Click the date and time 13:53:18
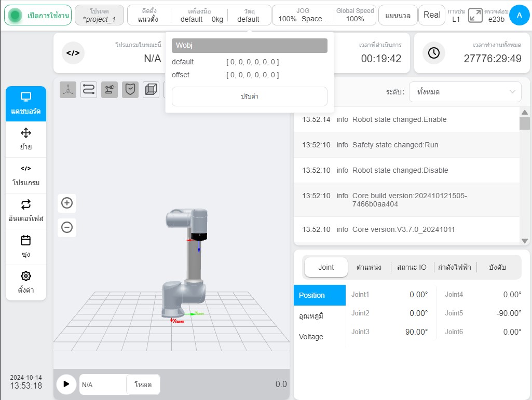This screenshot has width=532, height=400. coord(26,382)
